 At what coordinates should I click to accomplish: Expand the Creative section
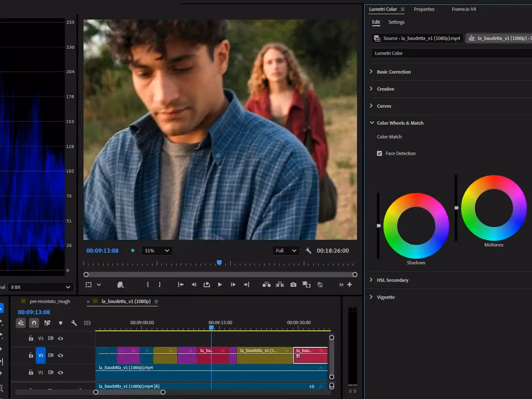coord(371,89)
